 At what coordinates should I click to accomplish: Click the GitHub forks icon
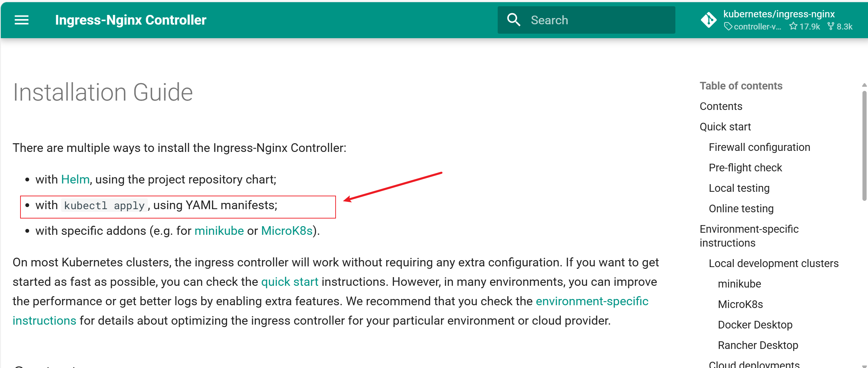831,26
